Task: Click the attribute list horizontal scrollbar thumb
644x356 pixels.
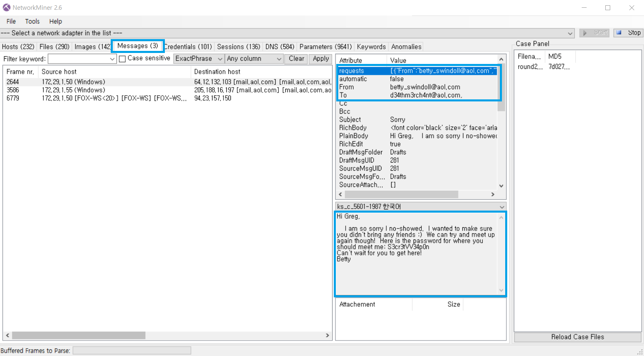Action: tap(401, 195)
